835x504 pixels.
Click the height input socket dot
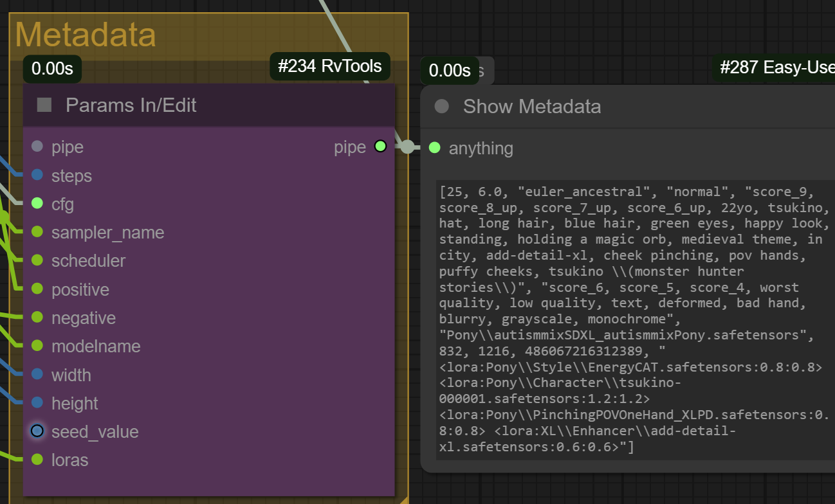[37, 402]
